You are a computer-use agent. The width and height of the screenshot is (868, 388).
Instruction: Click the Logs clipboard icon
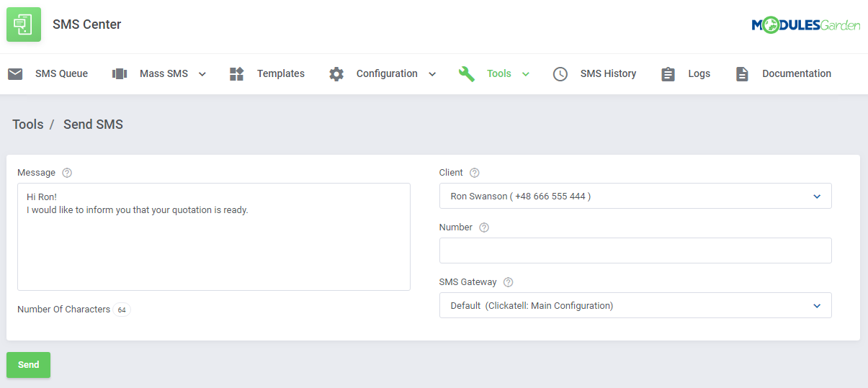tap(668, 73)
